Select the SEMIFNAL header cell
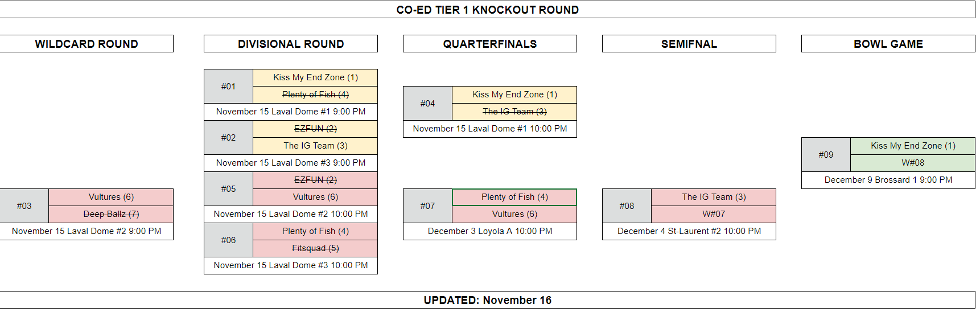980x312 pixels. [689, 44]
